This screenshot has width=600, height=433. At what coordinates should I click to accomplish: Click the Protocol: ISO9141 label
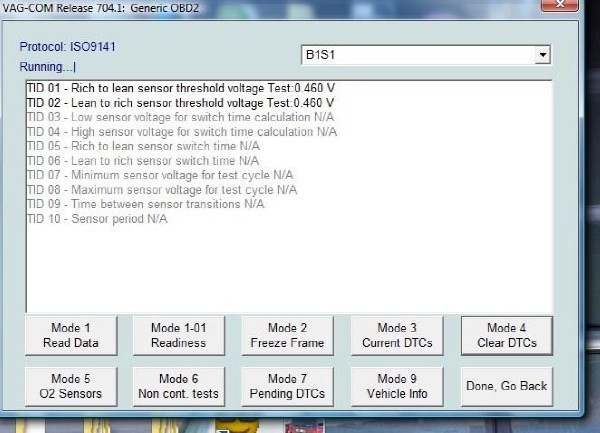click(x=67, y=47)
